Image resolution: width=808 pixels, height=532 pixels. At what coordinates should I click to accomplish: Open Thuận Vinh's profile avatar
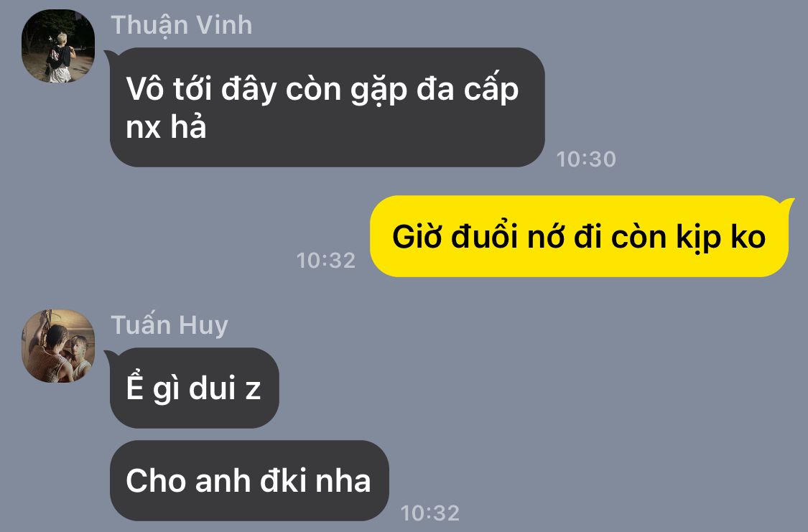coord(58,46)
